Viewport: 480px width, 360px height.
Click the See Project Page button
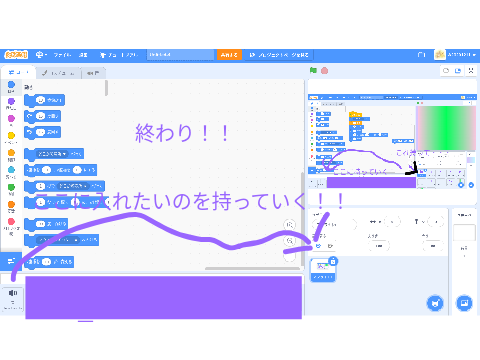pos(279,55)
